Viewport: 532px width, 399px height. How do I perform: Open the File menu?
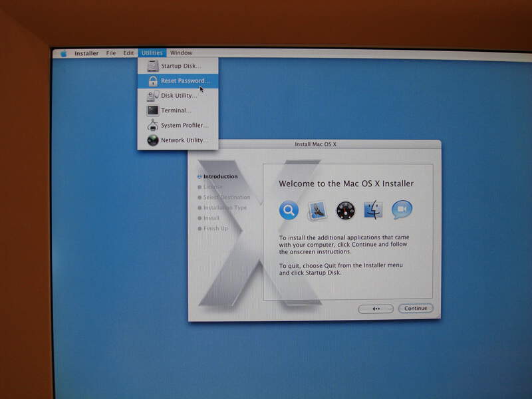click(111, 53)
